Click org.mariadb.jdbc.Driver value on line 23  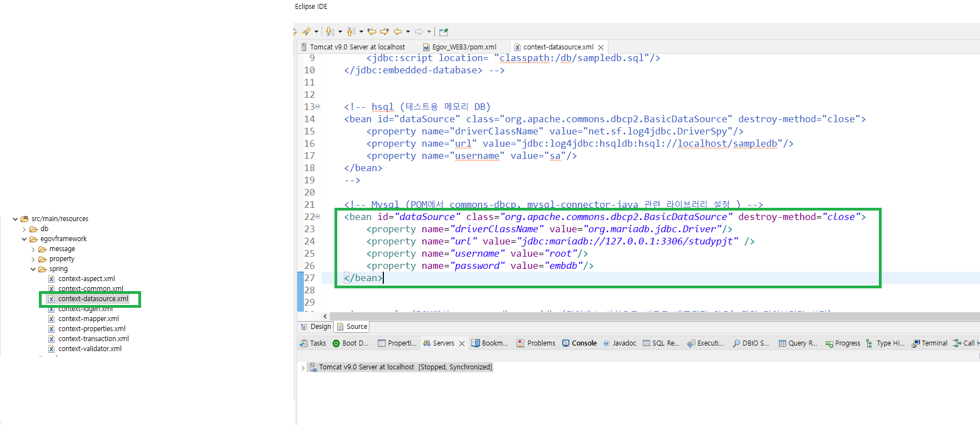click(x=652, y=229)
